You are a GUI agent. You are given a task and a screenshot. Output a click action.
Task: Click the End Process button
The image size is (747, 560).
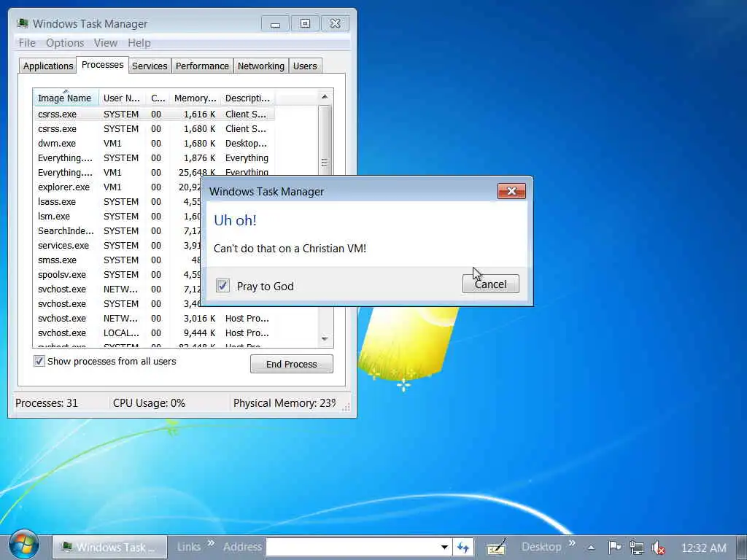[292, 365]
